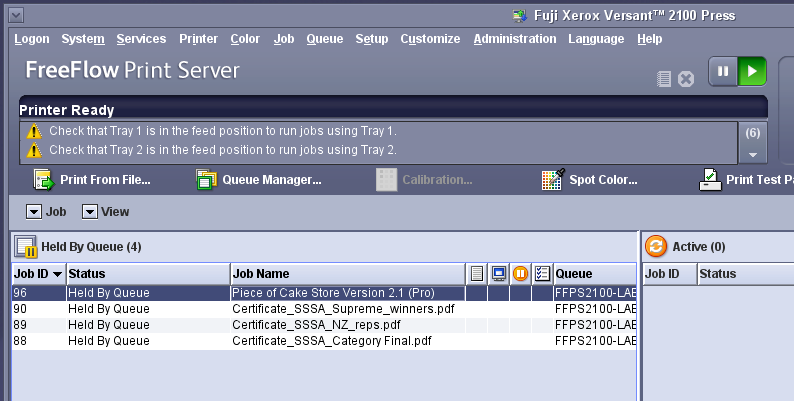The width and height of the screenshot is (794, 401).
Task: Click the Held By Queue panel icon
Action: (x=26, y=247)
